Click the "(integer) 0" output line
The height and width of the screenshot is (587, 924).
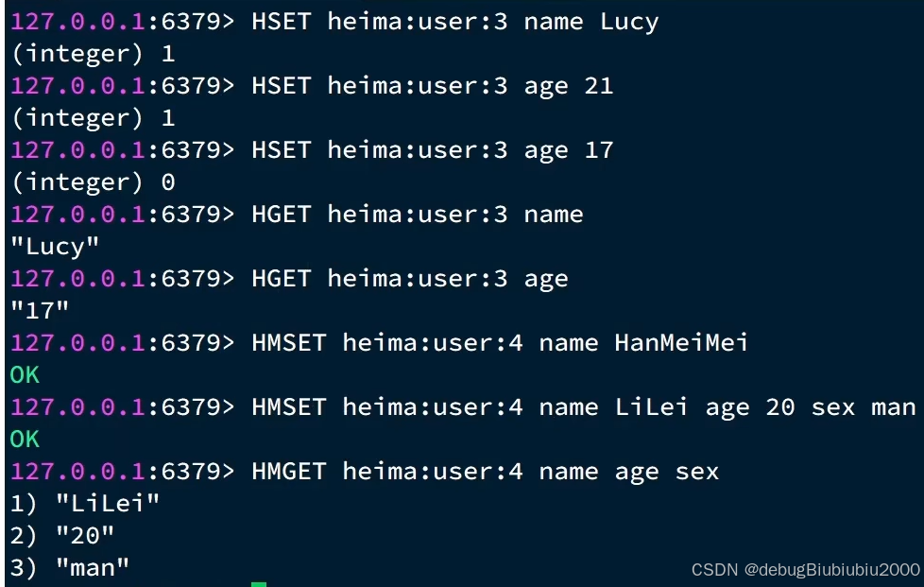[x=94, y=182]
